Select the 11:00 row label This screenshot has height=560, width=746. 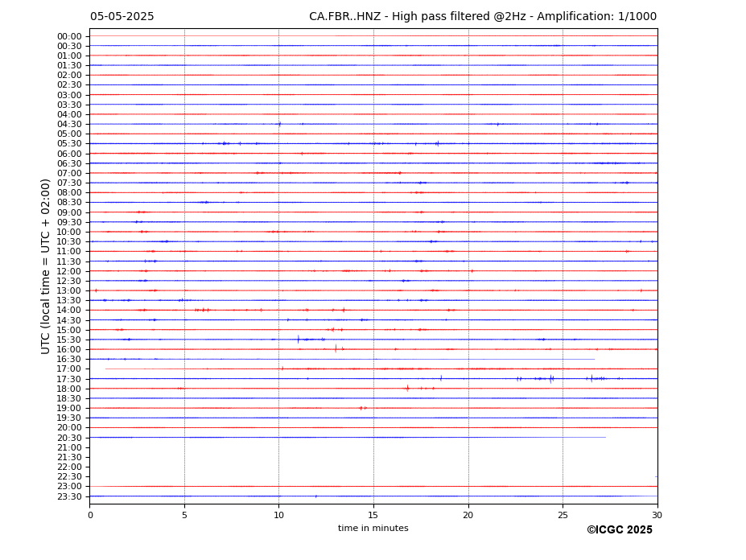(x=69, y=252)
